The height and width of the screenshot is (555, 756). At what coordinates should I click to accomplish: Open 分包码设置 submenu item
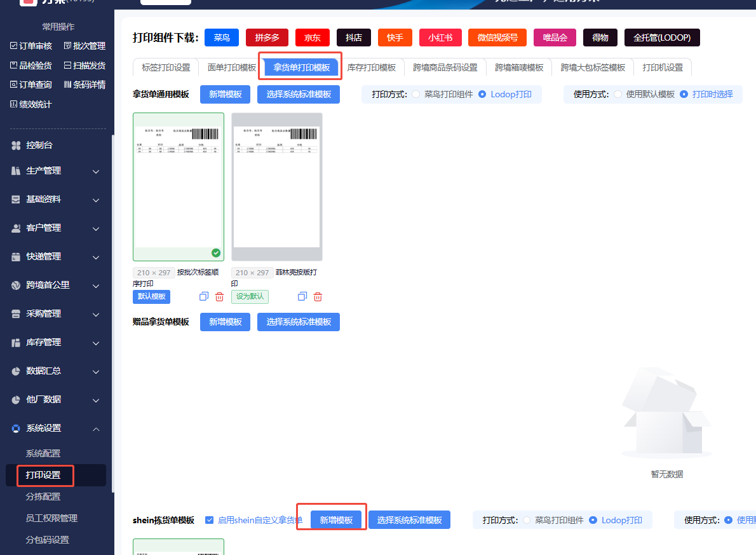click(47, 540)
